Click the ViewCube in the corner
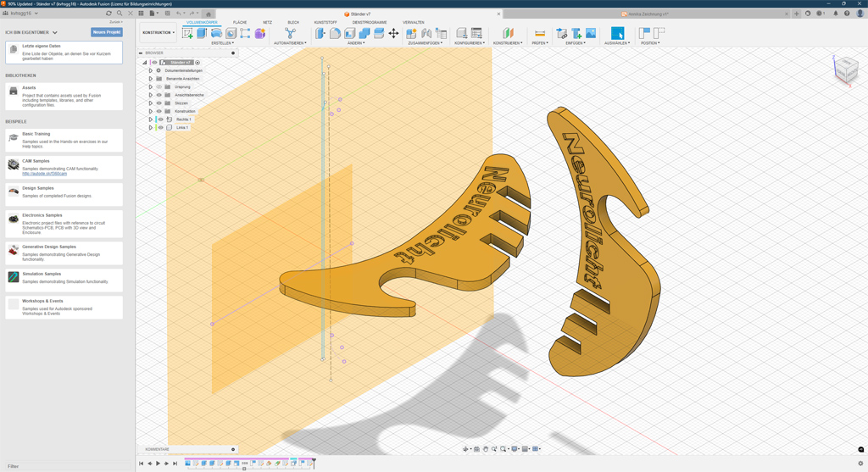Image resolution: width=868 pixels, height=472 pixels. [x=845, y=71]
